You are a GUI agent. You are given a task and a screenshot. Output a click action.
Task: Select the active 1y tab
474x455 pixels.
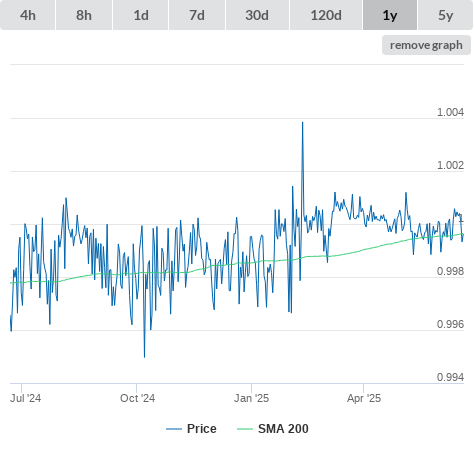point(390,15)
